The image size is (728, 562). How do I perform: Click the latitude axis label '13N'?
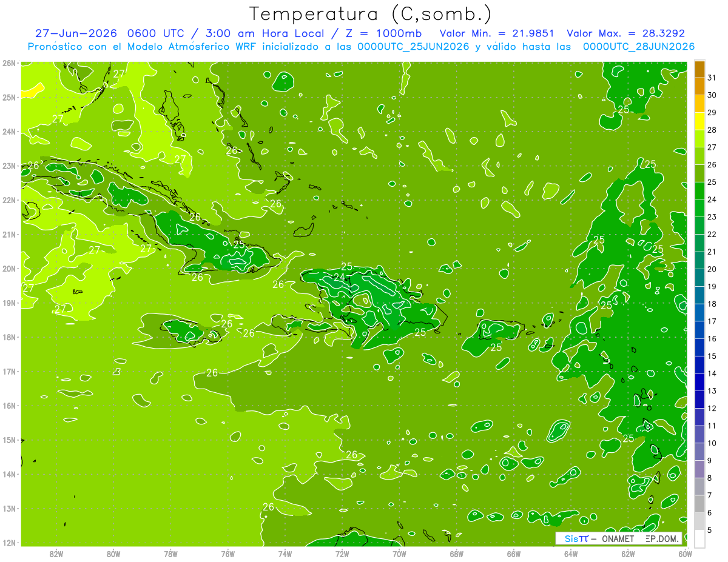pos(9,508)
